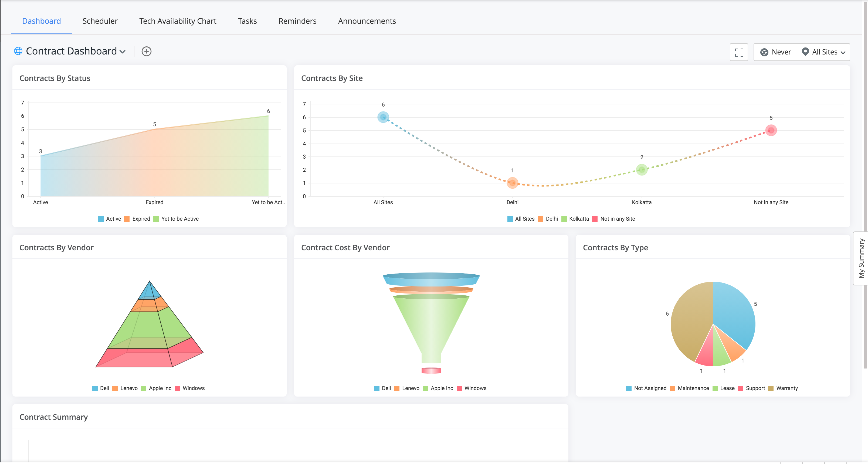This screenshot has height=464, width=868.
Task: Click the location pin icon beside All Sites
Action: tap(805, 52)
